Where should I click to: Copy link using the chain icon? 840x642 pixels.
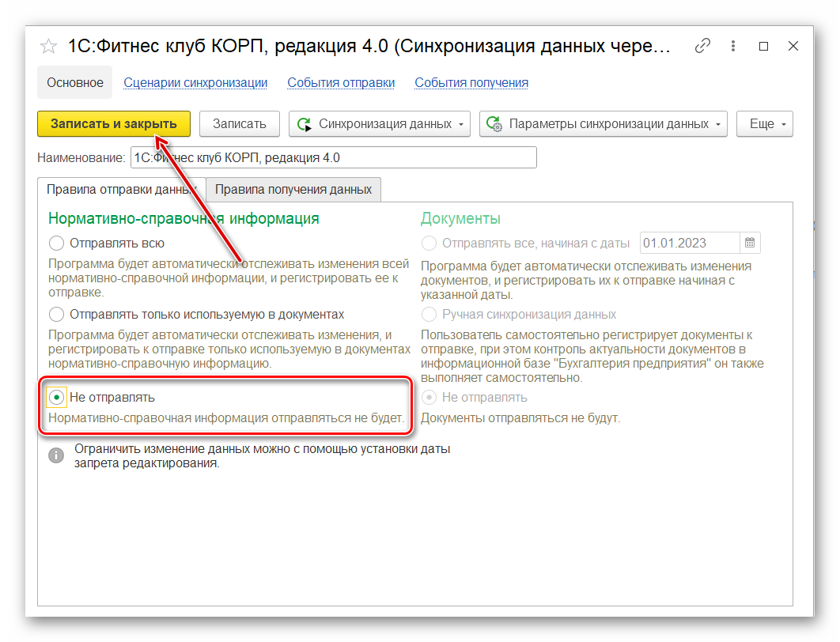click(x=702, y=46)
